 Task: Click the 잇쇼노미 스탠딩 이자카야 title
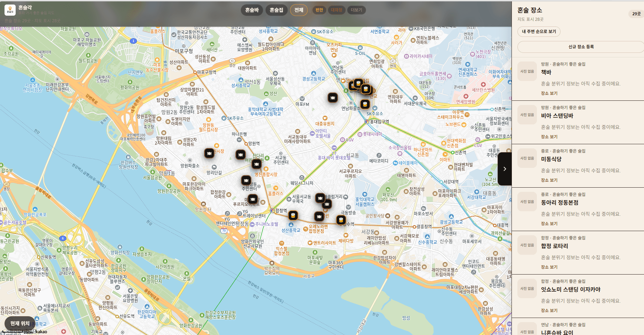coord(571,289)
